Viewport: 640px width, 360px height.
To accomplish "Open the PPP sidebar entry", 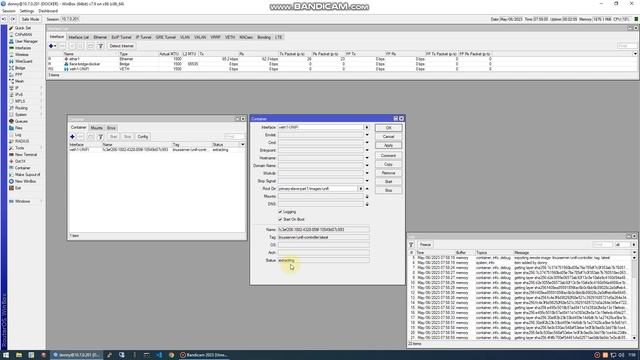I will click(x=18, y=74).
